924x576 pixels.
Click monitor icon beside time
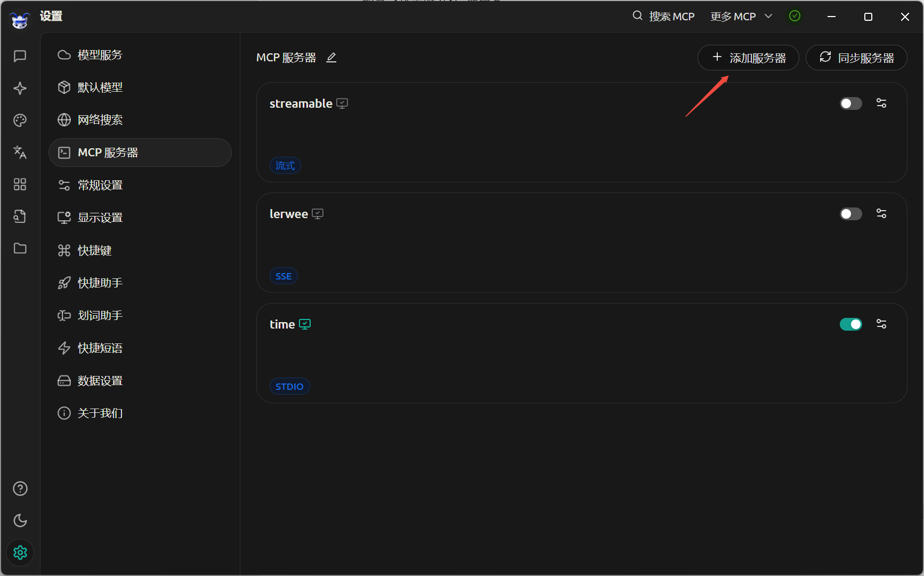click(x=305, y=324)
